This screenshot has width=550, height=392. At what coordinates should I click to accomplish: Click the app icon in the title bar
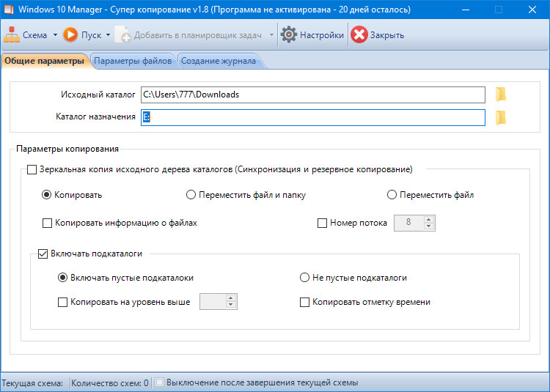8,10
